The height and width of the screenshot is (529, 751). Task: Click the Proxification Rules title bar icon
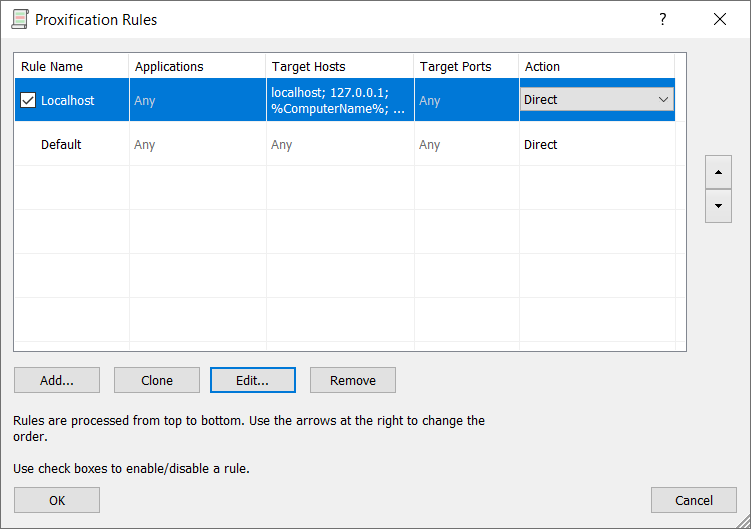(x=19, y=19)
